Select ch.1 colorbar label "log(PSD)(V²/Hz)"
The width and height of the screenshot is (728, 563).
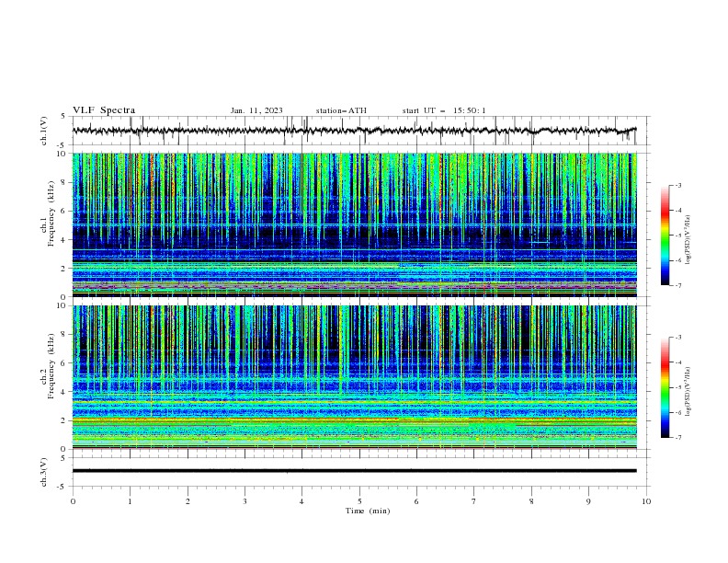pos(688,240)
